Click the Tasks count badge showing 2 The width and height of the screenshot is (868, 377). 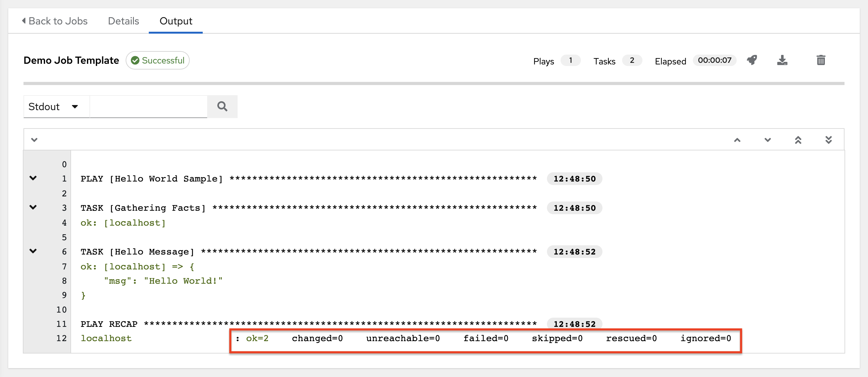[x=633, y=60]
